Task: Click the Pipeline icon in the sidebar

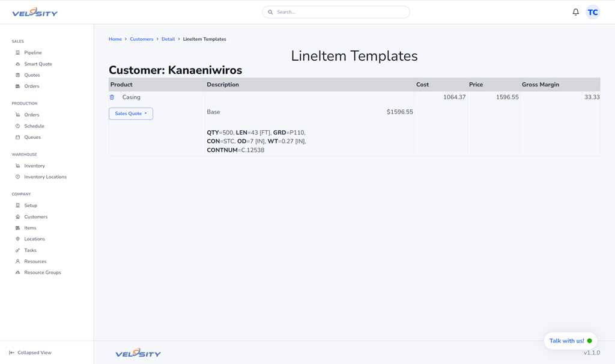Action: click(17, 53)
